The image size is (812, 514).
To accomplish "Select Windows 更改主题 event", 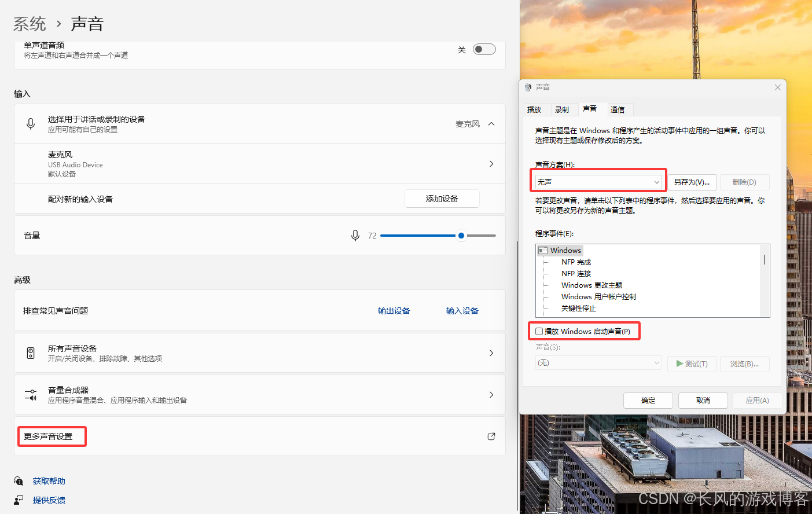I will 591,285.
